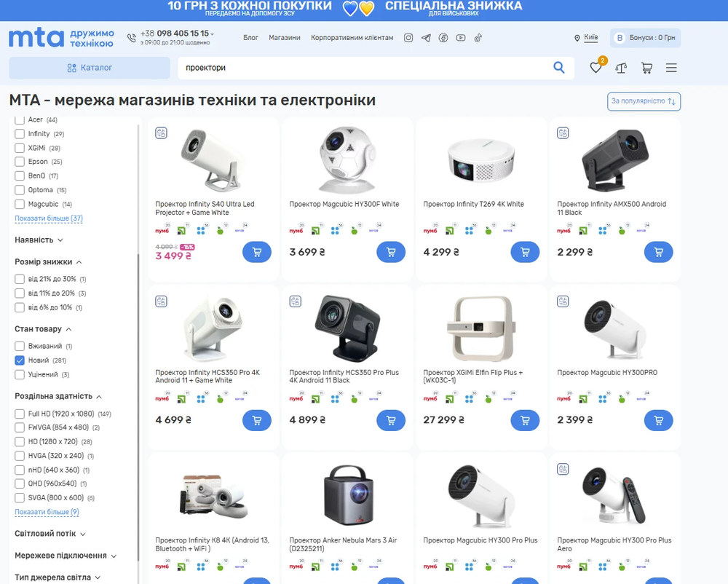This screenshot has height=584, width=728.
Task: Open the TikTok social icon
Action: (478, 38)
